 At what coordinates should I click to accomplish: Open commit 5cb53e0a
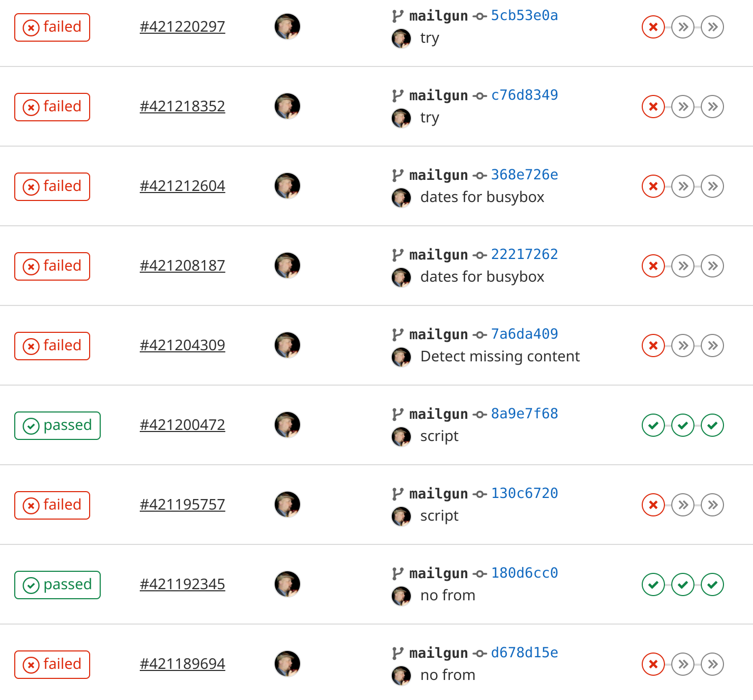[x=524, y=15]
